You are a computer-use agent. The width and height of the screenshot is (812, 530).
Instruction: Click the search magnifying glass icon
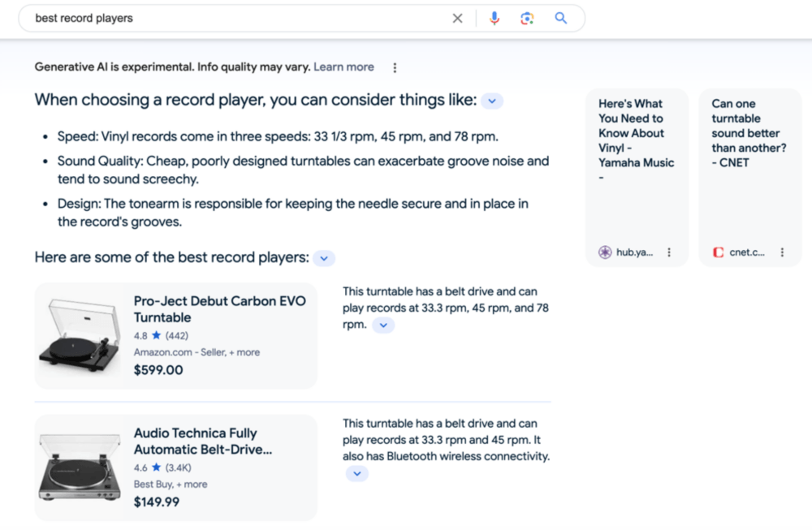560,18
